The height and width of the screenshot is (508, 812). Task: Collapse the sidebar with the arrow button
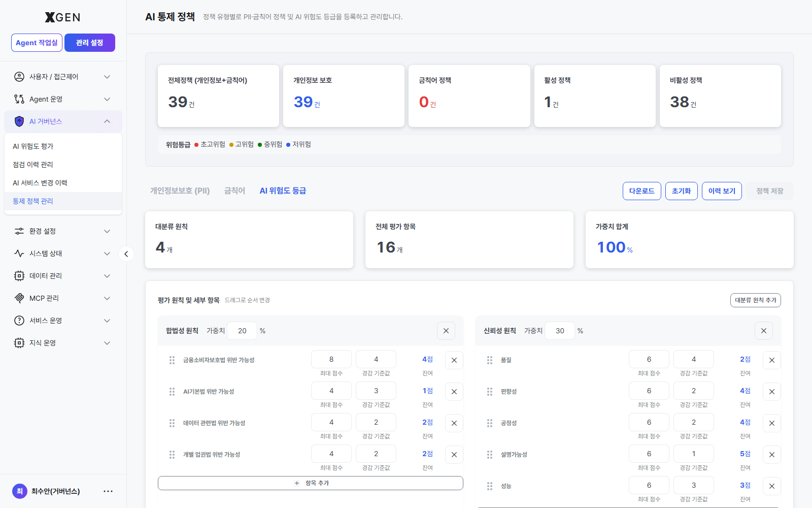[126, 254]
